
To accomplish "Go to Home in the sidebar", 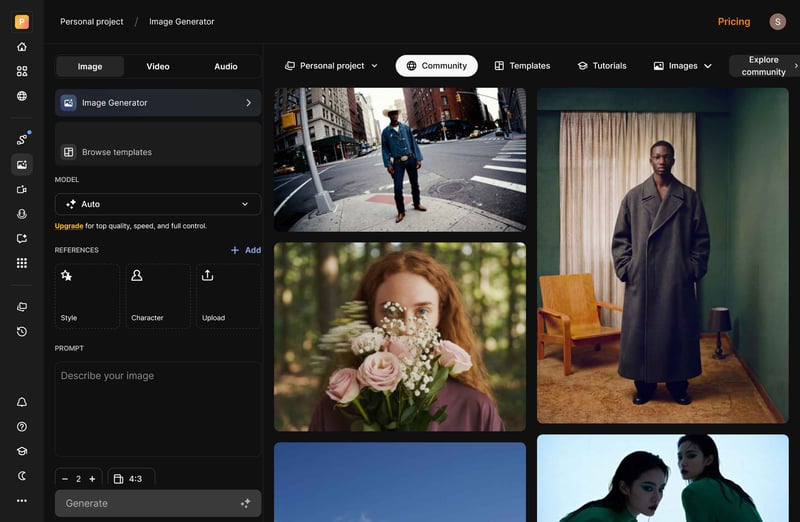I will pyautogui.click(x=22, y=47).
